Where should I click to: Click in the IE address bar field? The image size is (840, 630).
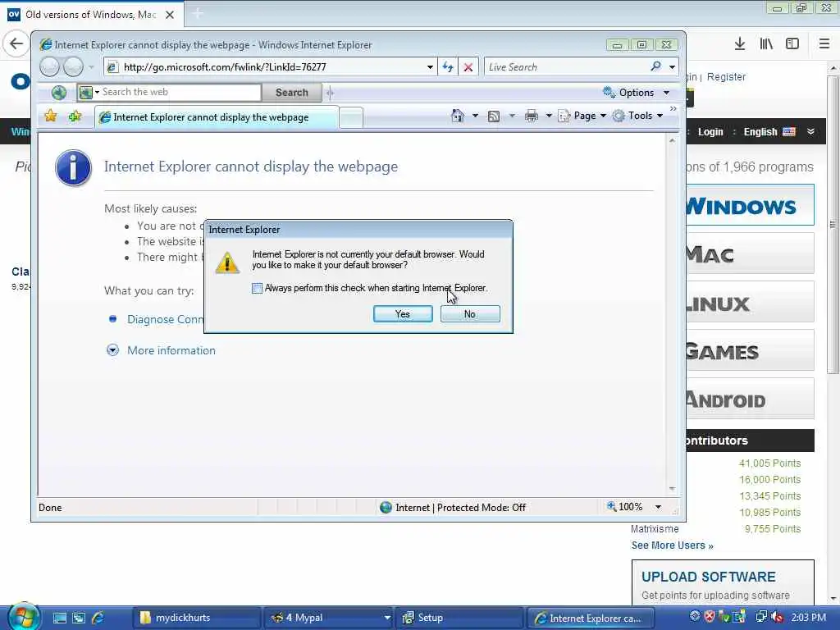tap(271, 67)
